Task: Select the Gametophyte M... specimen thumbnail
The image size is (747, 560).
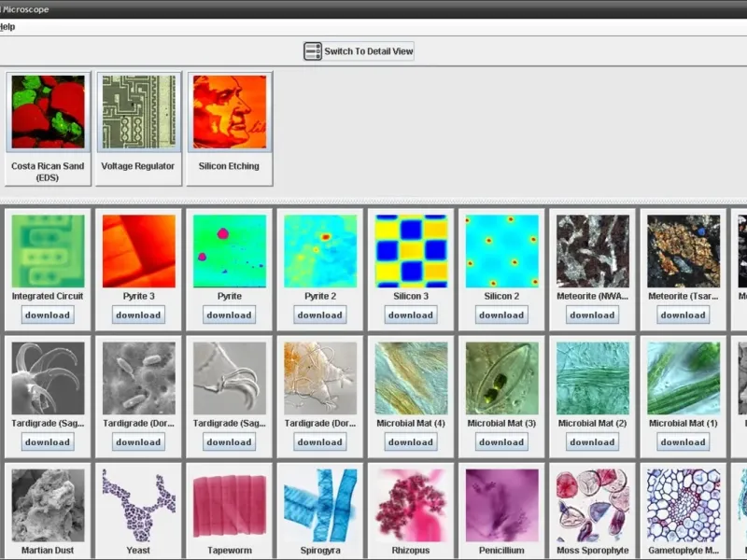Action: coord(684,505)
